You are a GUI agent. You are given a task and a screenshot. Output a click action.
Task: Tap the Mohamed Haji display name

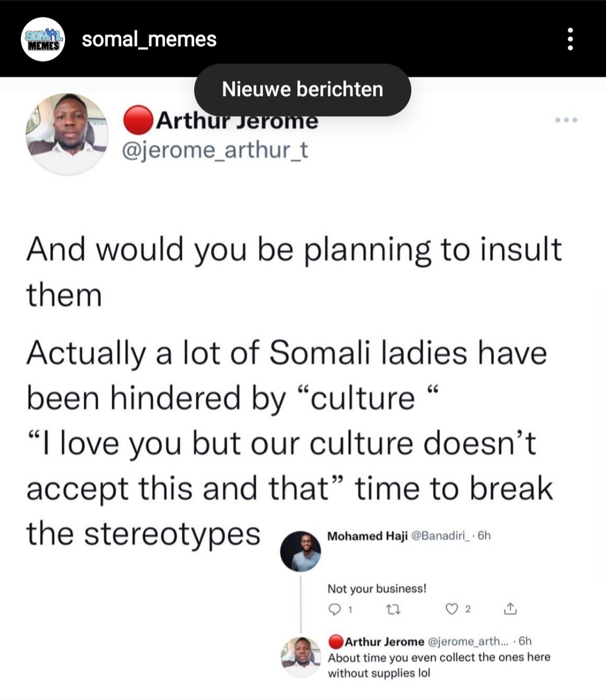(x=368, y=536)
